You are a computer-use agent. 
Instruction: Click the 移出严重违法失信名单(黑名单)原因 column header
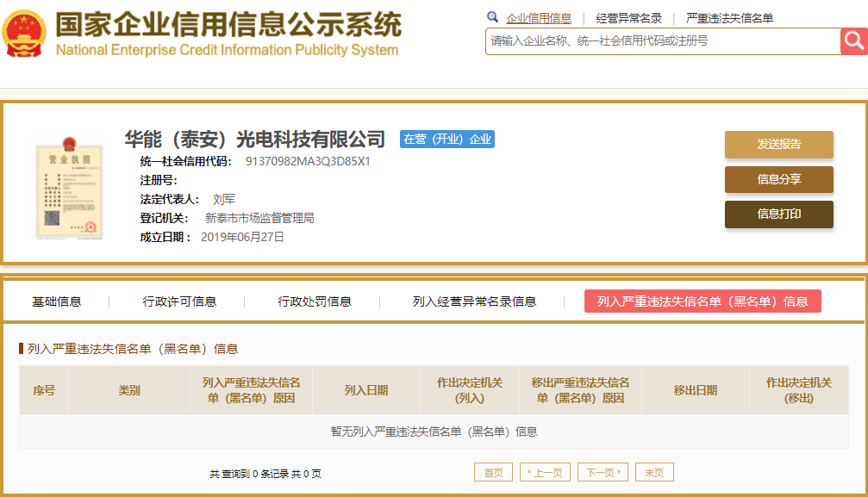580,390
